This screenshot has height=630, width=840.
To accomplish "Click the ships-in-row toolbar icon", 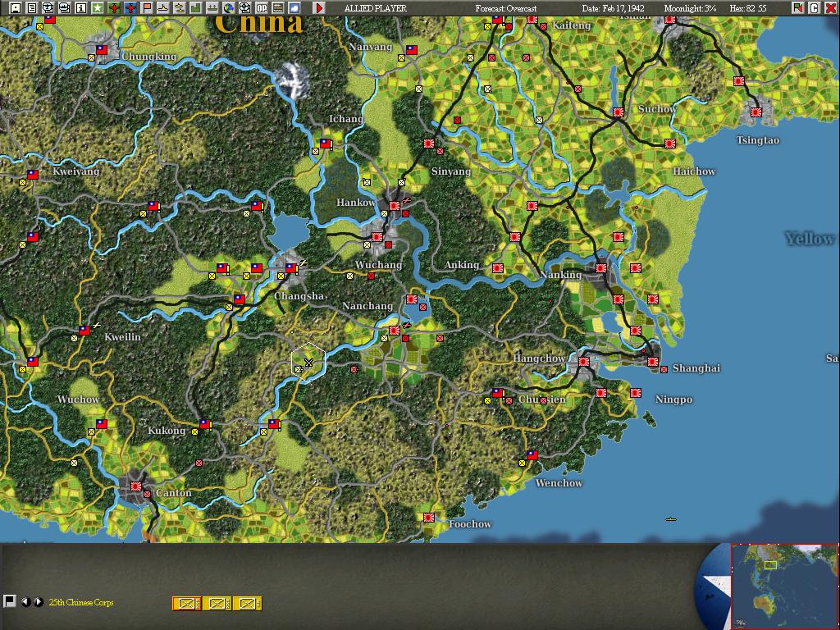I will click(212, 7).
